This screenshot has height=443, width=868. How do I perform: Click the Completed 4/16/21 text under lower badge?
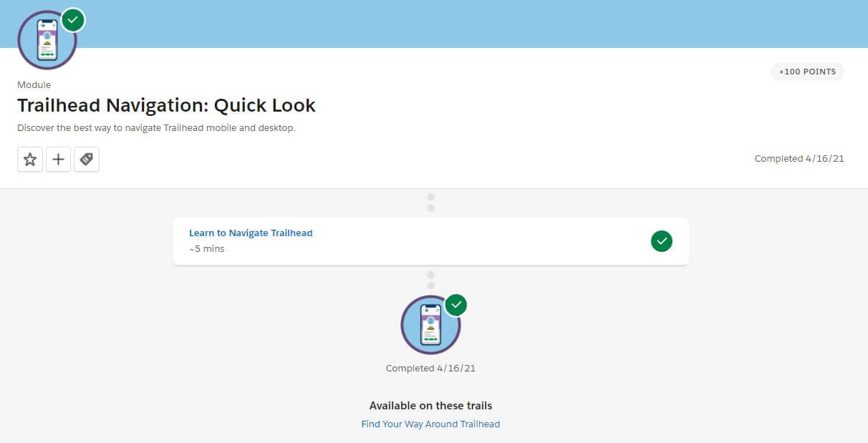430,369
